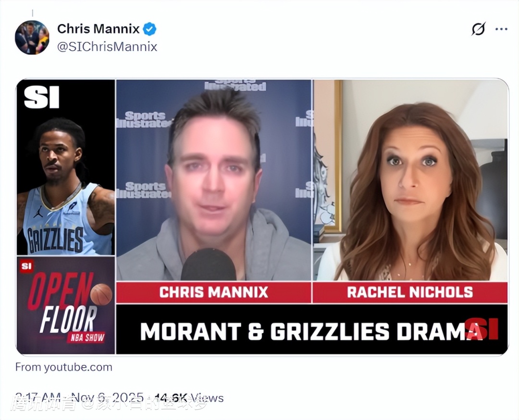This screenshot has height=420, width=519.
Task: Open the @SIChrisMannix handle link
Action: pyautogui.click(x=107, y=47)
